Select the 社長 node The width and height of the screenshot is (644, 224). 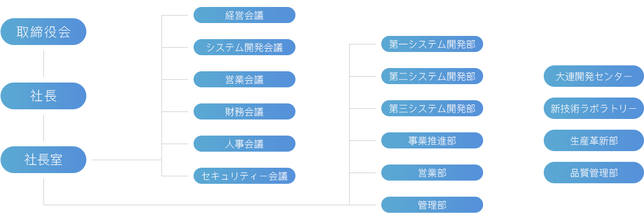tap(43, 96)
